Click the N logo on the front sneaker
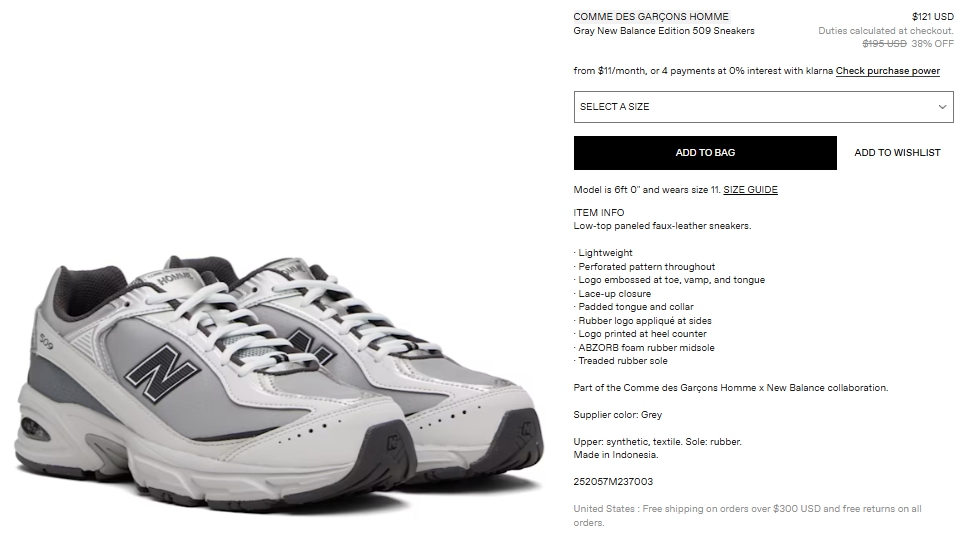Viewport: 968px width, 541px height. click(162, 374)
